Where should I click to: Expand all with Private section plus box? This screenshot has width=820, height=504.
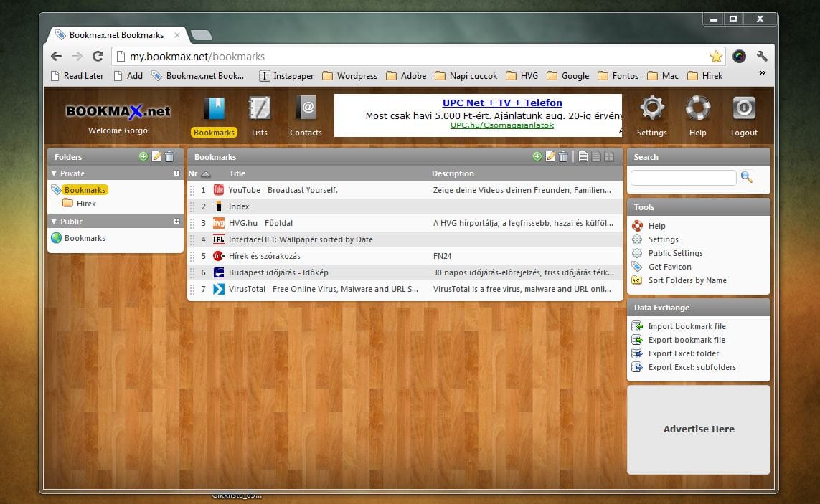tap(176, 173)
